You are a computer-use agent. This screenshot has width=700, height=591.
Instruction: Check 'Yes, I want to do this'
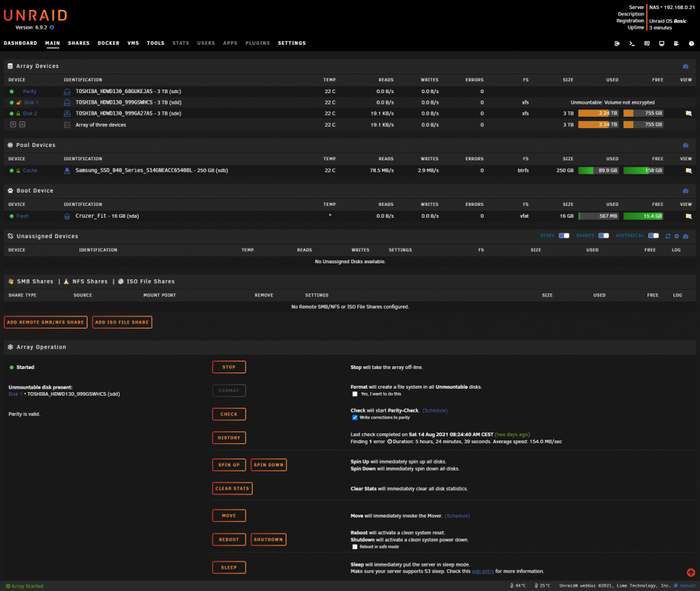pos(355,394)
